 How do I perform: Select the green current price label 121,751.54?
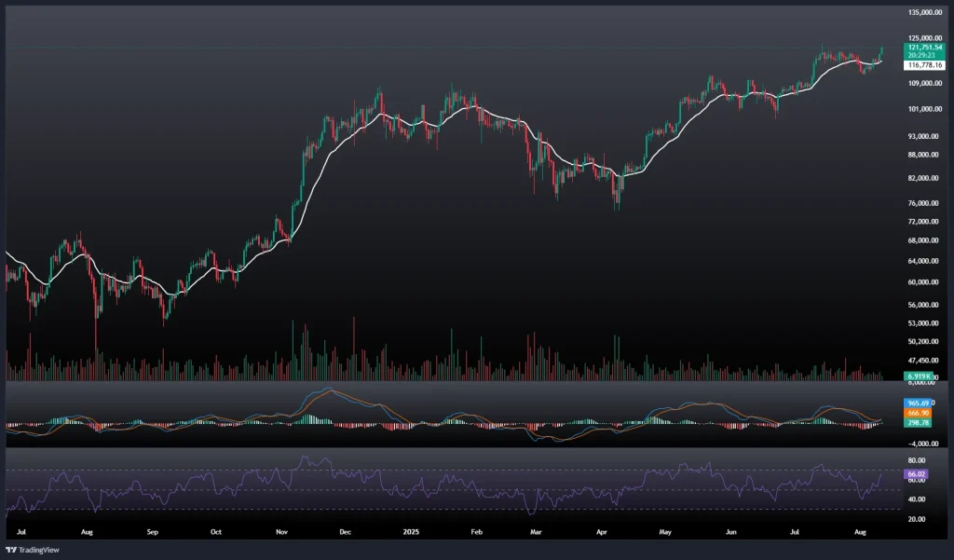coord(924,47)
